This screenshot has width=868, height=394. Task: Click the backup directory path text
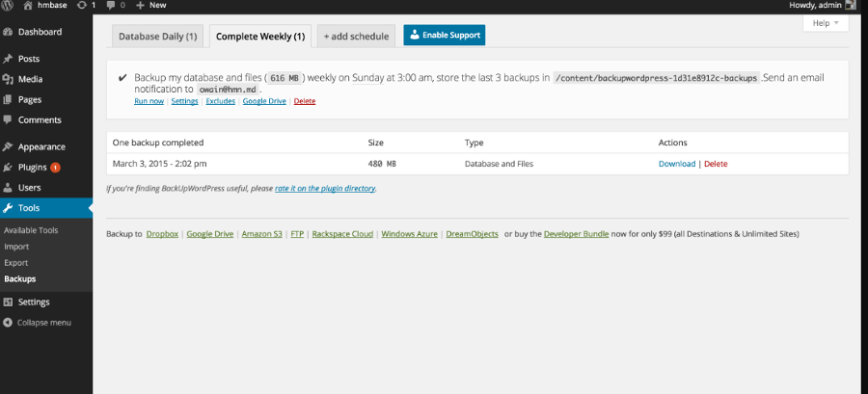pos(657,78)
